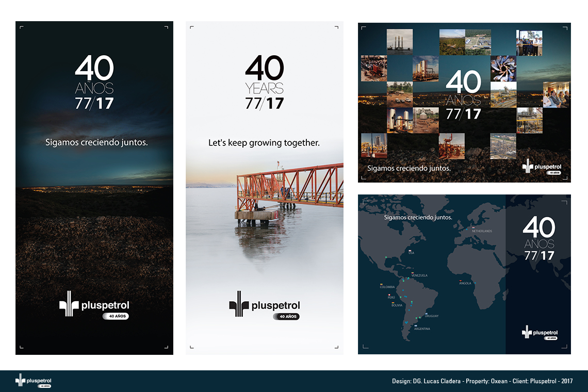Click the designer credit text in the footer
Image resolution: width=588 pixels, height=392 pixels.
click(482, 381)
